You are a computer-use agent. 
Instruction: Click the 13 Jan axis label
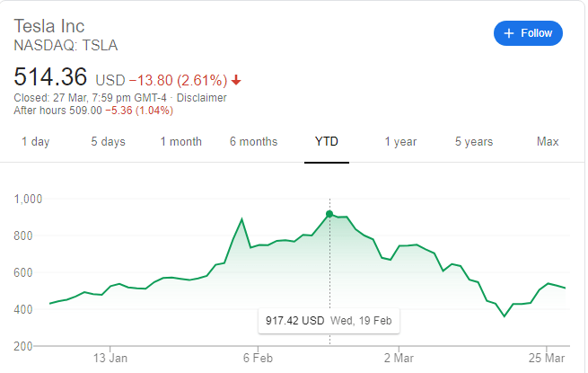[110, 357]
